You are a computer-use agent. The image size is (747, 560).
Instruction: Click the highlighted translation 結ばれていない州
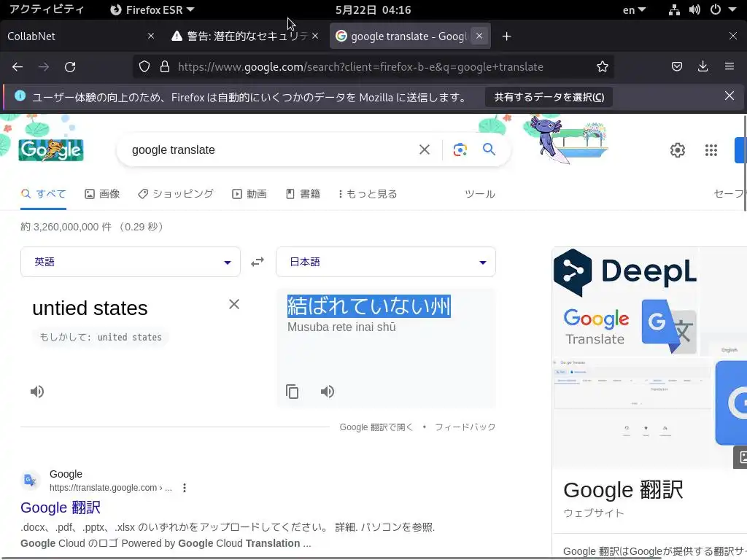click(x=368, y=306)
